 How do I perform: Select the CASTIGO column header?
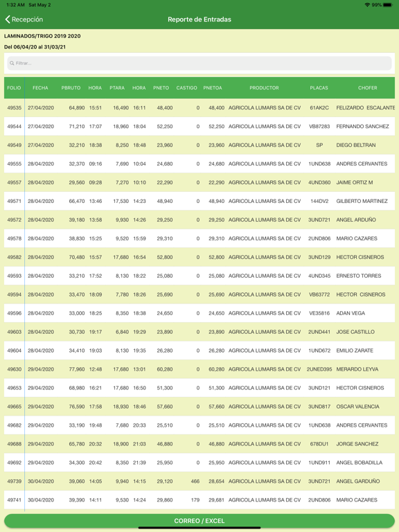(x=186, y=87)
